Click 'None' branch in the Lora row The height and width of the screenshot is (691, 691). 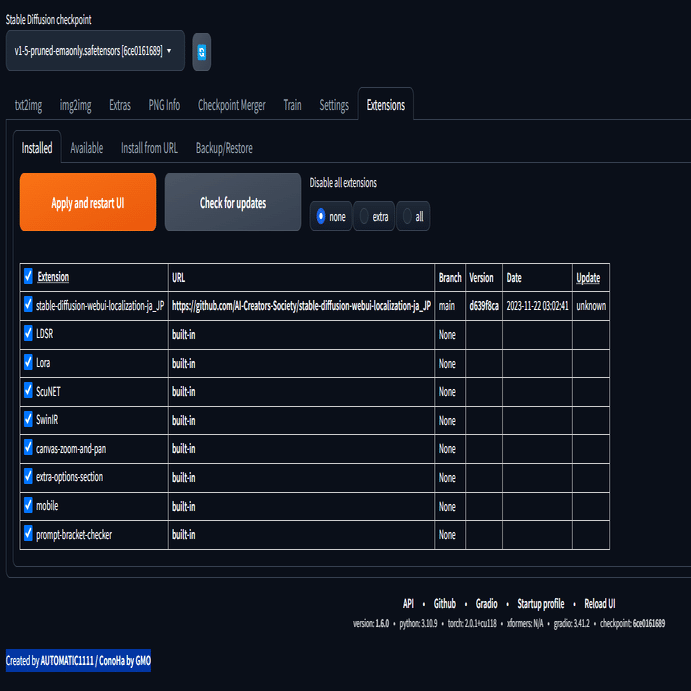[x=447, y=364]
